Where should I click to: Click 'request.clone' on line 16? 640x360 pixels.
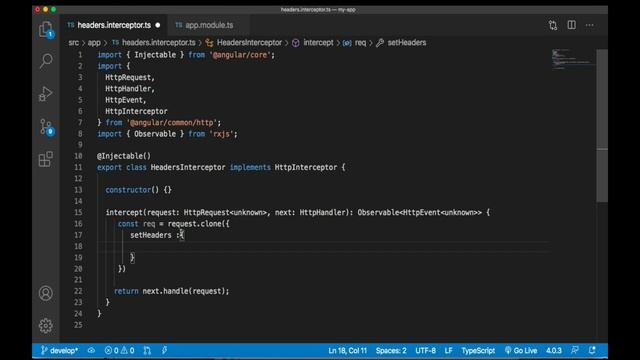194,224
